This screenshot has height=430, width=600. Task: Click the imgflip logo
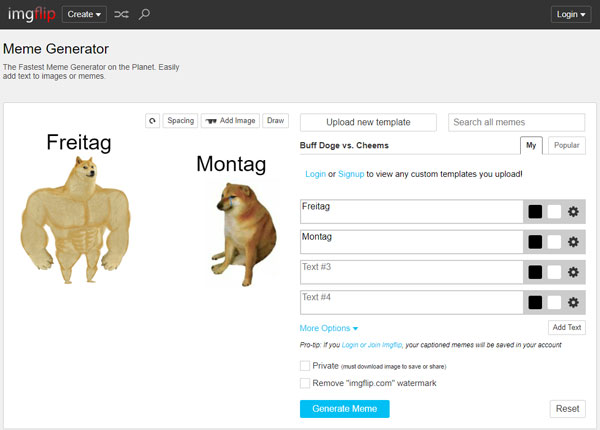point(30,14)
